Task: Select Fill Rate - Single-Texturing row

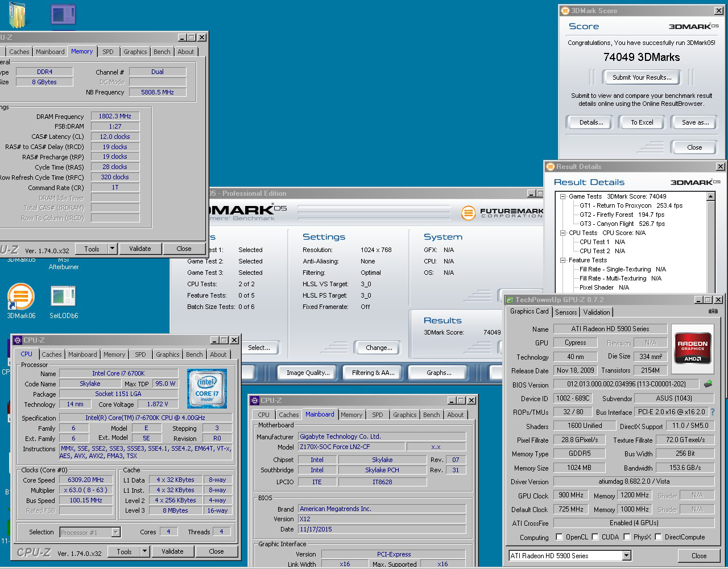Action: pos(623,269)
